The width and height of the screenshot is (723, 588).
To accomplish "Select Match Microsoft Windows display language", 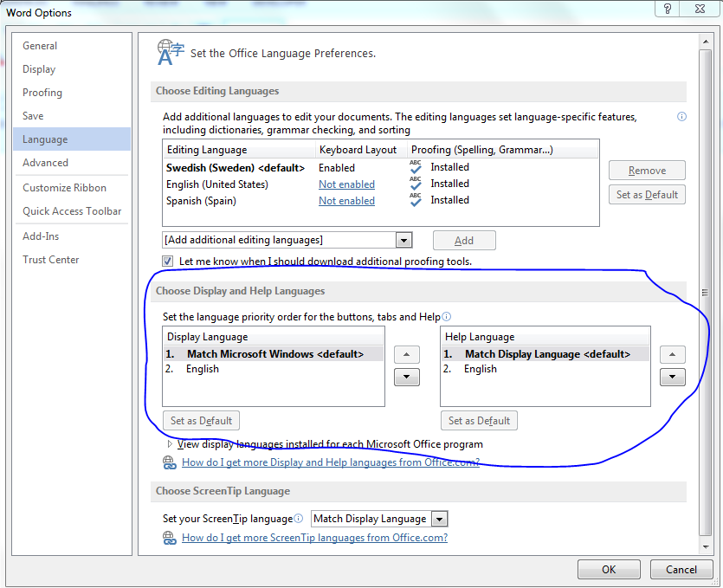I will coord(274,354).
